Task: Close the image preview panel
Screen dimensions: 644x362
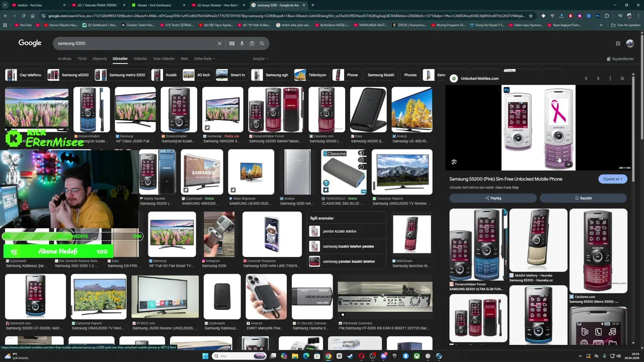Action: point(622,78)
